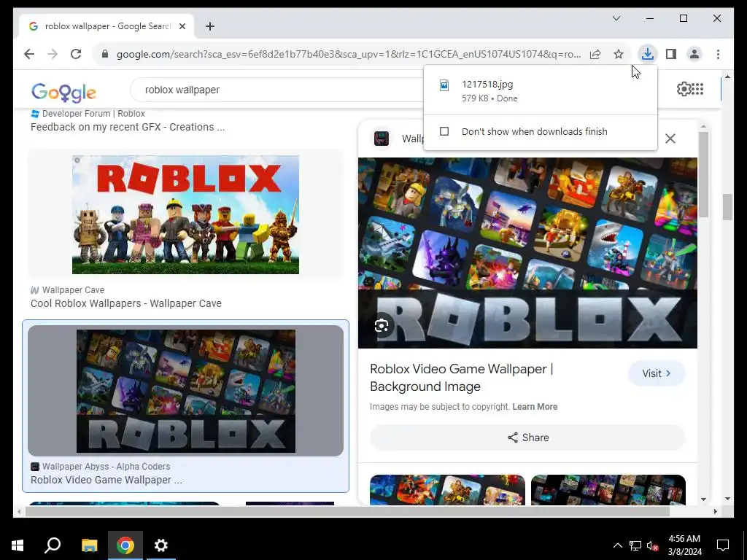Open the clock showing 4:56 AM
This screenshot has height=560, width=747.
pos(684,545)
